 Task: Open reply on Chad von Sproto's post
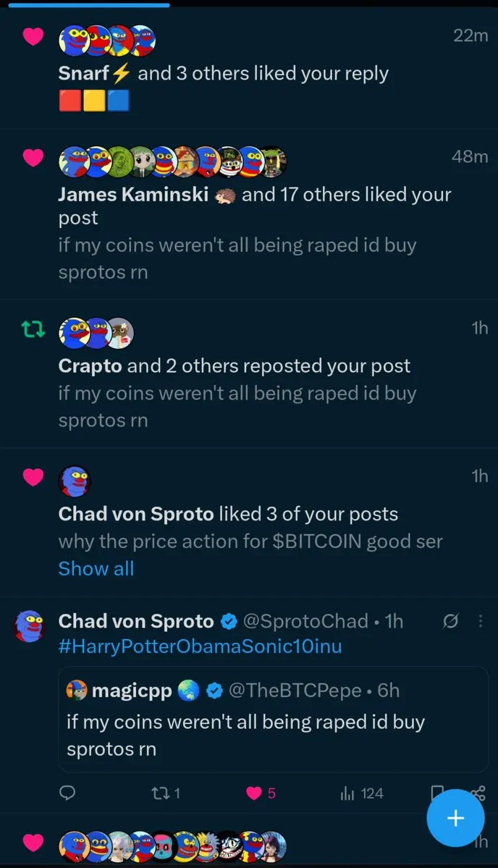[67, 793]
